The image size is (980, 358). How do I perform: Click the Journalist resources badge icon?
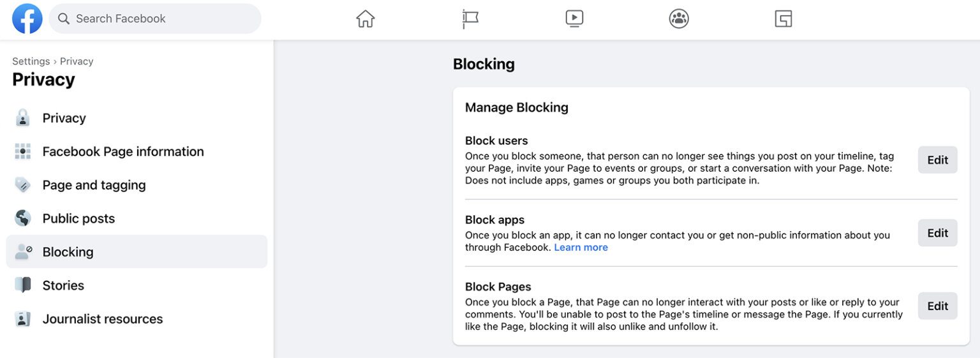[x=23, y=319]
